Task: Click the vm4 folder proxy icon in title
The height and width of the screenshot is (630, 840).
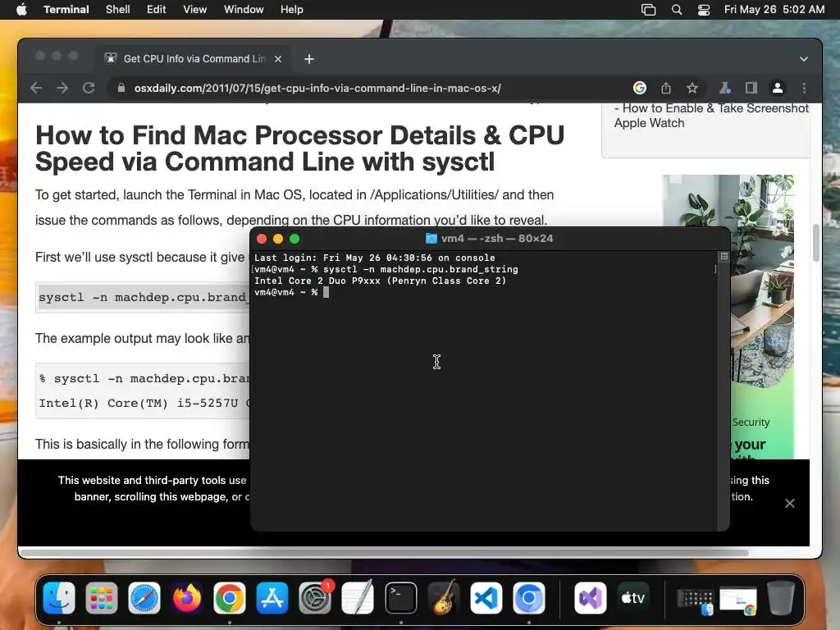Action: [431, 239]
